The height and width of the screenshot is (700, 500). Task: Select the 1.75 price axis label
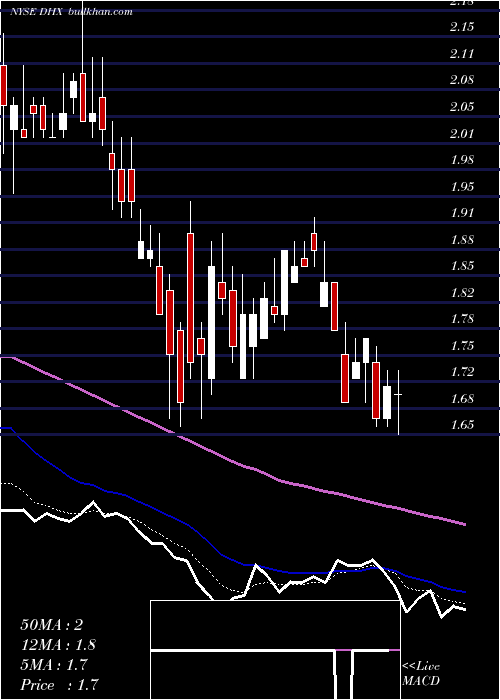tap(462, 346)
